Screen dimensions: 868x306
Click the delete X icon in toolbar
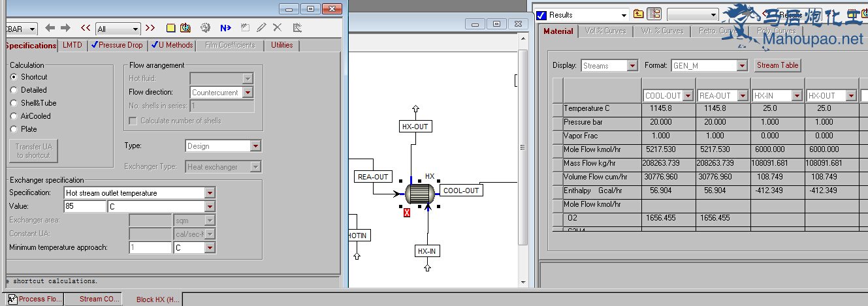click(x=277, y=28)
